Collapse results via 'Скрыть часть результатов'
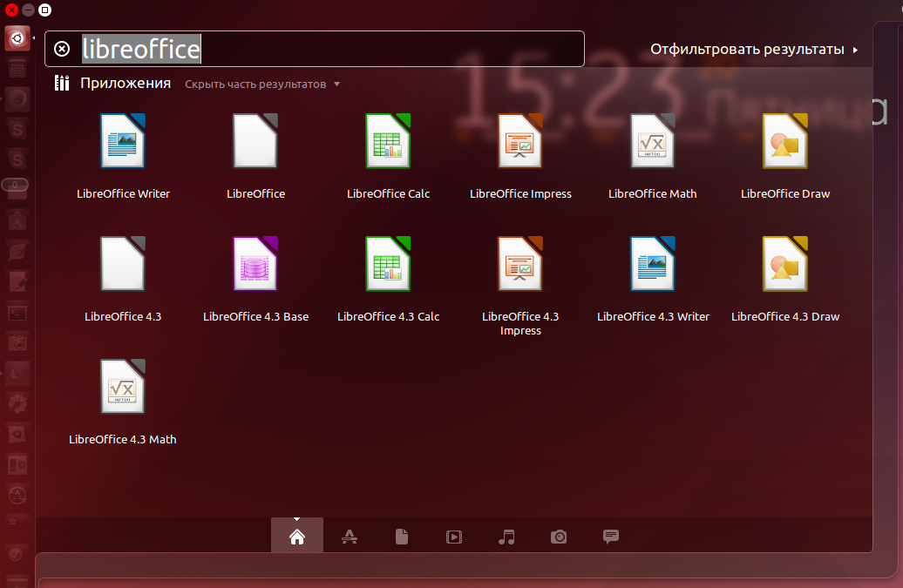Image resolution: width=903 pixels, height=588 pixels. tap(262, 84)
